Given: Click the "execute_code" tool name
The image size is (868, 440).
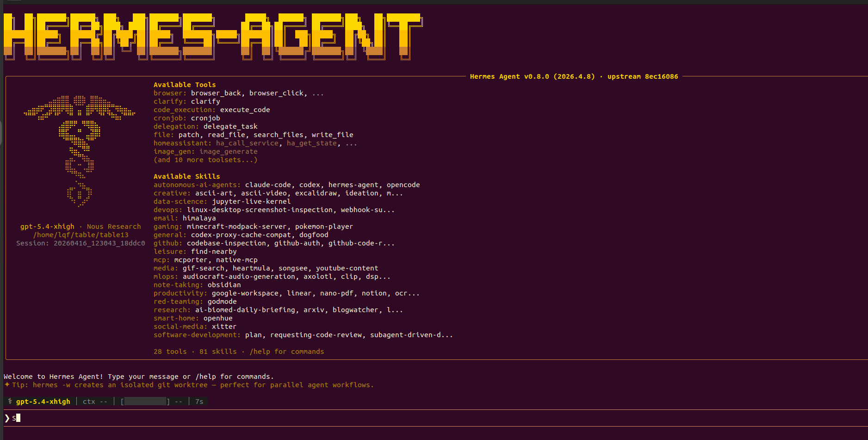Looking at the screenshot, I should click(245, 110).
